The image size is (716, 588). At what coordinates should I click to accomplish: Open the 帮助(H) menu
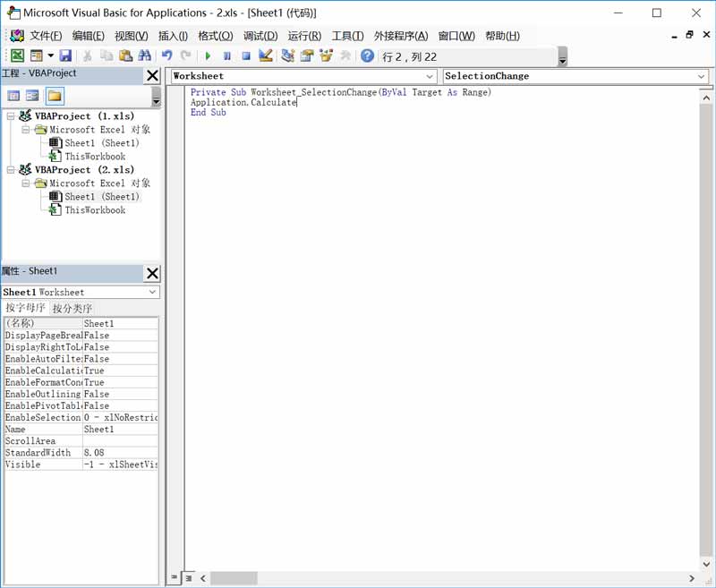[x=502, y=36]
